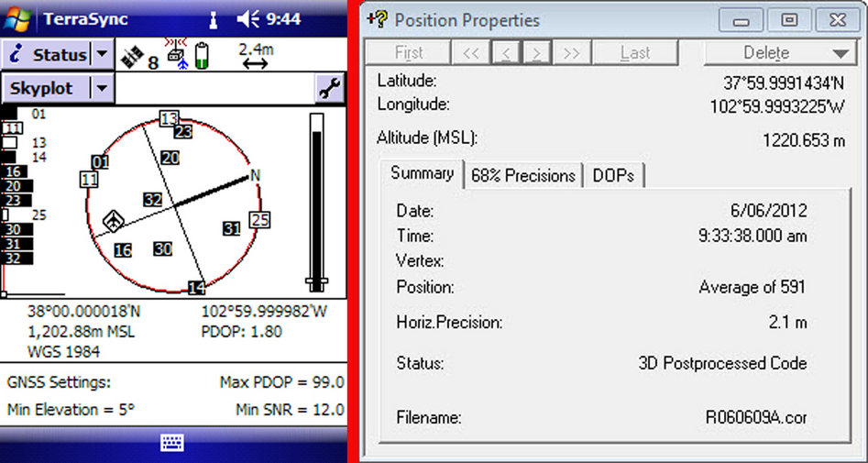This screenshot has width=868, height=463.
Task: Click the 38°00.000018'N latitude readout
Action: (84, 312)
